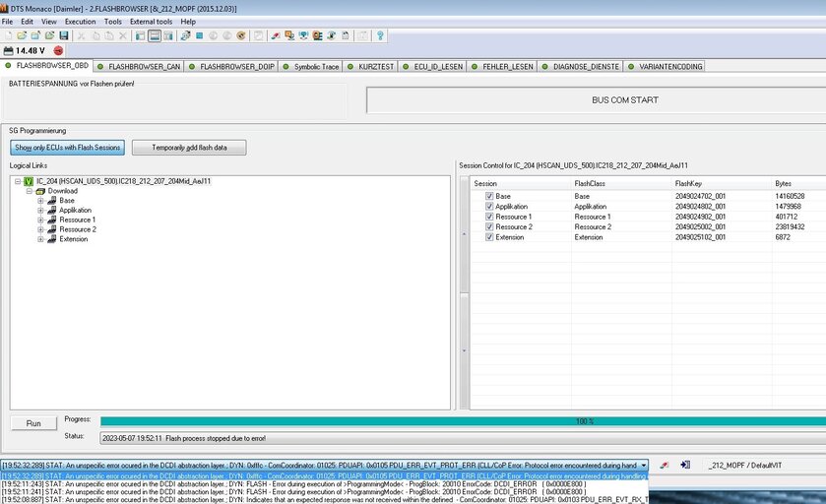
Task: Click the blue help question mark icon
Action: coord(380,35)
